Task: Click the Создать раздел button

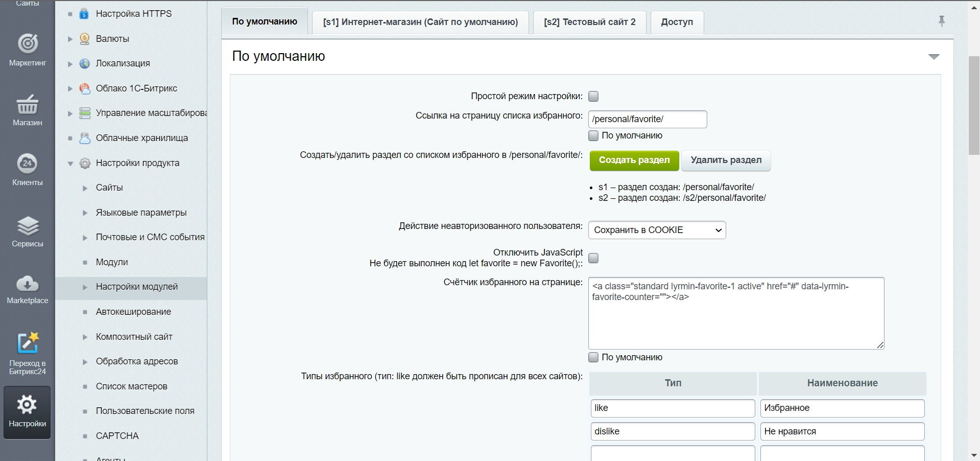Action: pos(634,160)
